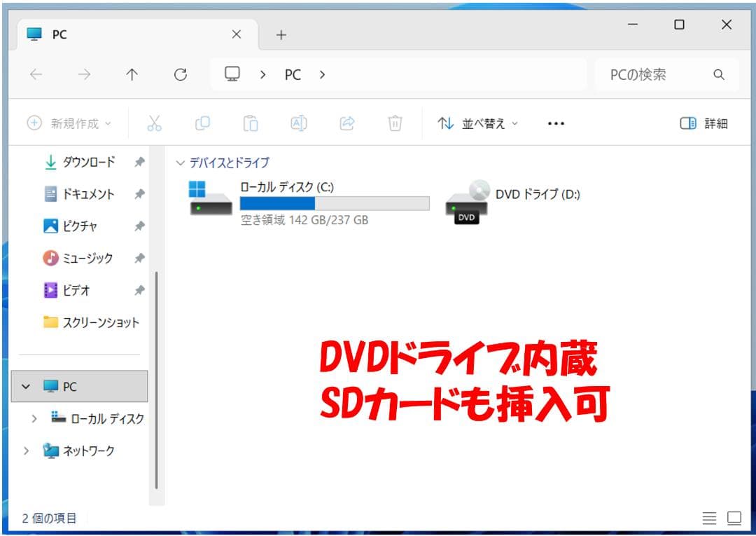Click the C: drive capacity bar
Image resolution: width=756 pixels, height=536 pixels.
[x=334, y=203]
